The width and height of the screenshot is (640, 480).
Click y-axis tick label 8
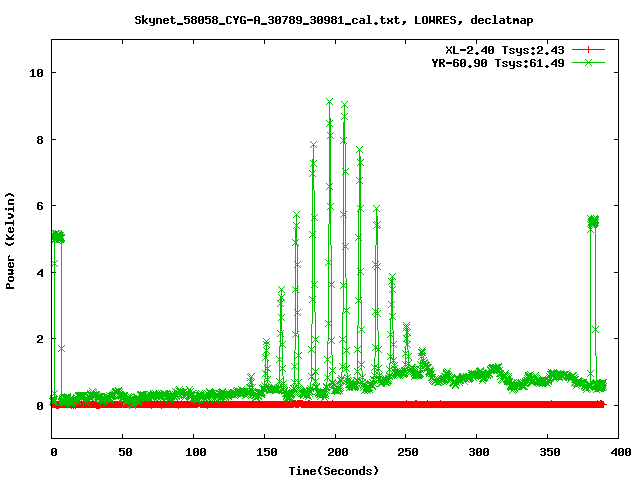pos(40,140)
